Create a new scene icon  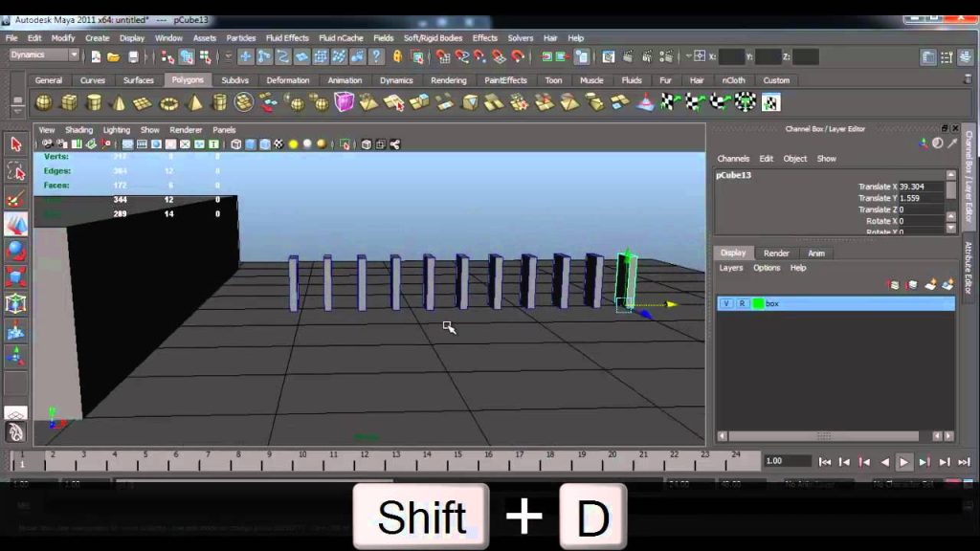(96, 56)
